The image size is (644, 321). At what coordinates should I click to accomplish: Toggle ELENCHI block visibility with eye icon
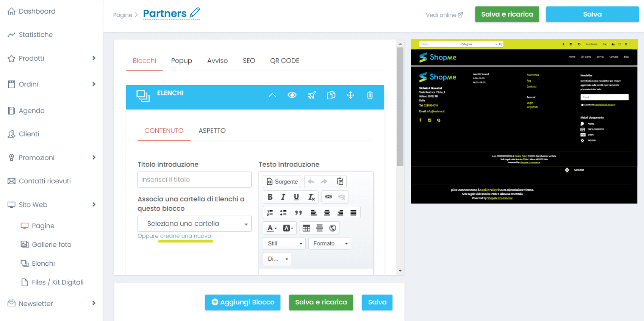tap(292, 95)
